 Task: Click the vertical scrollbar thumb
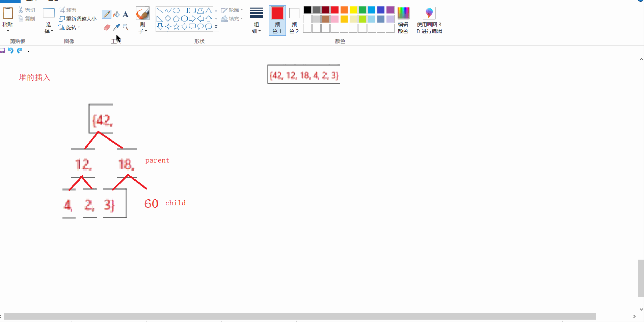(x=641, y=278)
